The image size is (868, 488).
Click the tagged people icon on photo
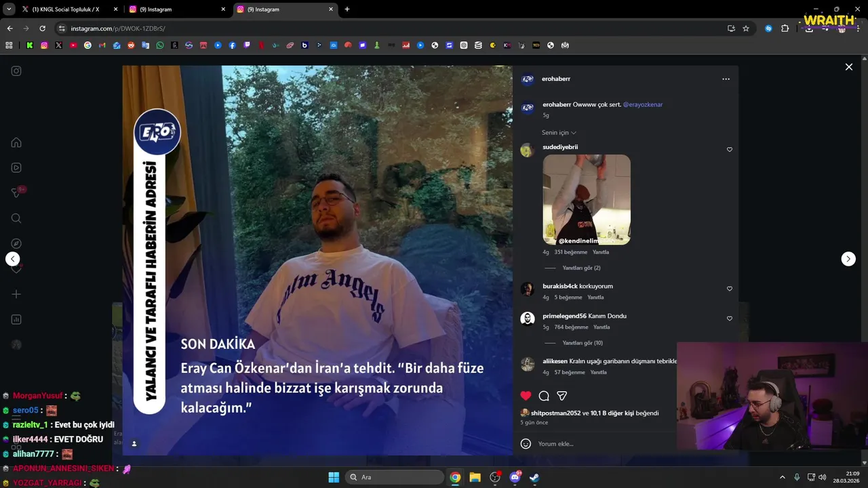point(134,443)
